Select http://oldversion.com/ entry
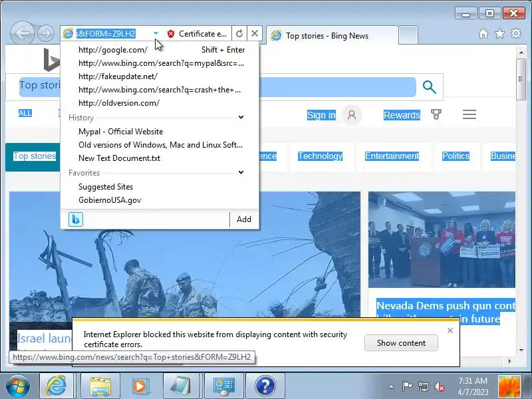Image resolution: width=532 pixels, height=399 pixels. [160, 103]
